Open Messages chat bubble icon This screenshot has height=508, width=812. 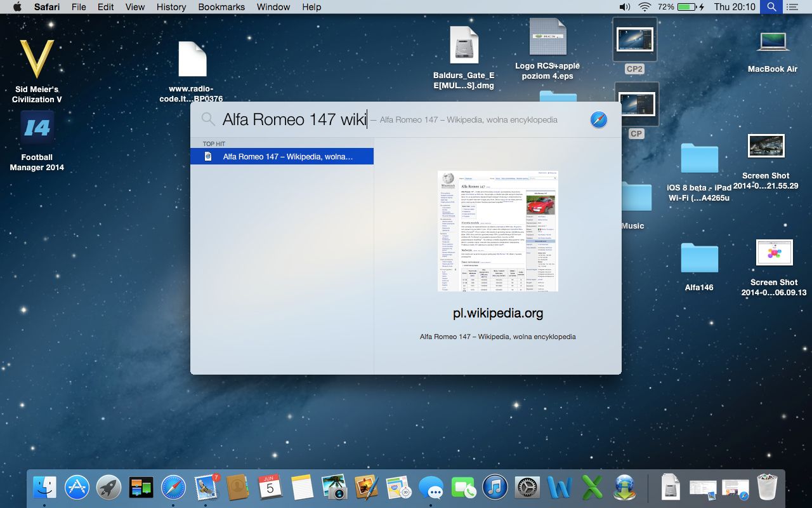click(431, 488)
